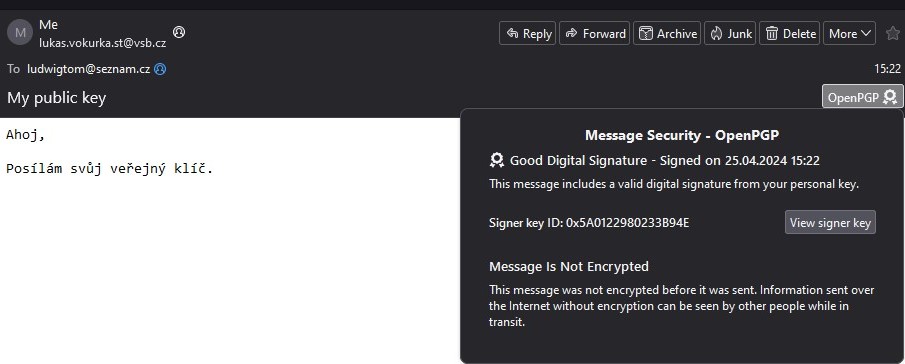
Task: Click sender address lukas.vokurka.st@vsb.cz
Action: (103, 43)
